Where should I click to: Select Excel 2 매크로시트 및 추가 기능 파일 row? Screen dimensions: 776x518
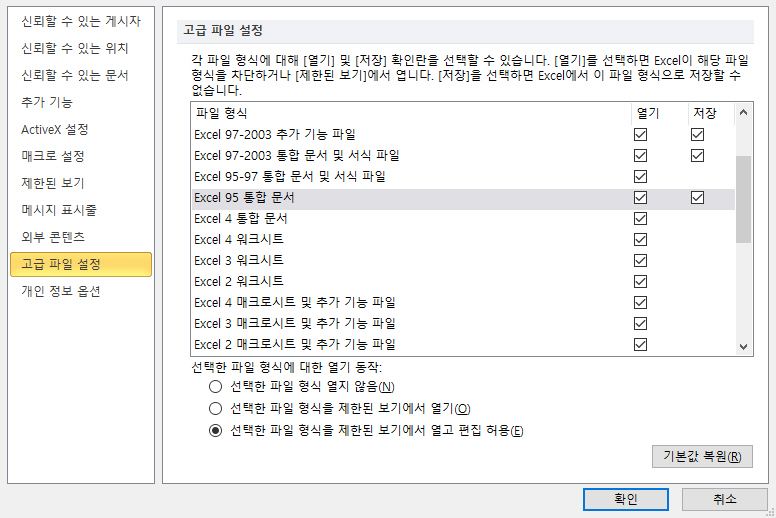pyautogui.click(x=463, y=344)
